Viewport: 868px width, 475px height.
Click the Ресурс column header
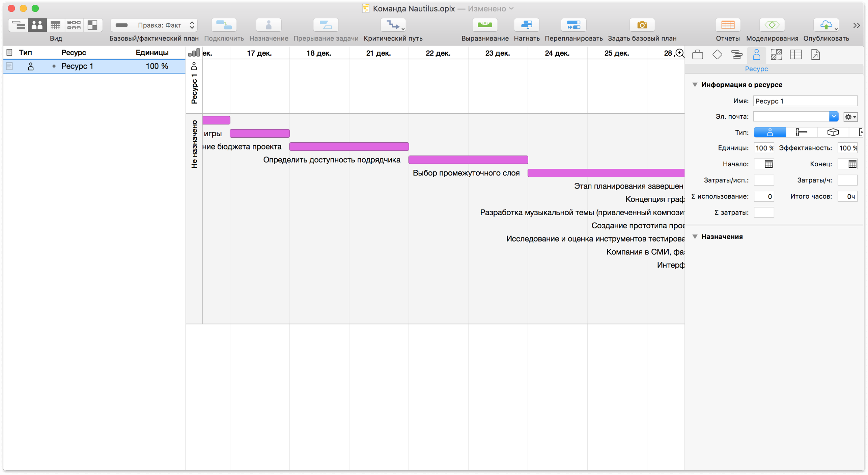[74, 52]
